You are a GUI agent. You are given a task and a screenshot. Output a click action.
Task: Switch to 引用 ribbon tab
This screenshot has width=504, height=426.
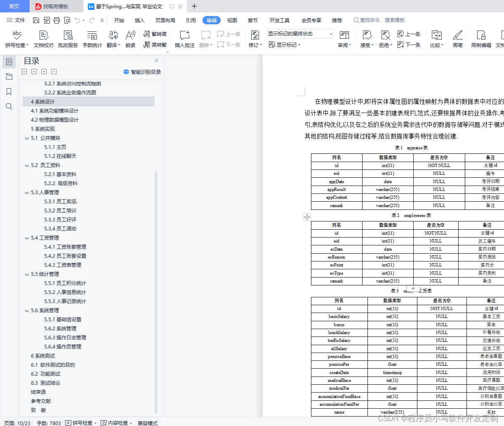click(191, 20)
